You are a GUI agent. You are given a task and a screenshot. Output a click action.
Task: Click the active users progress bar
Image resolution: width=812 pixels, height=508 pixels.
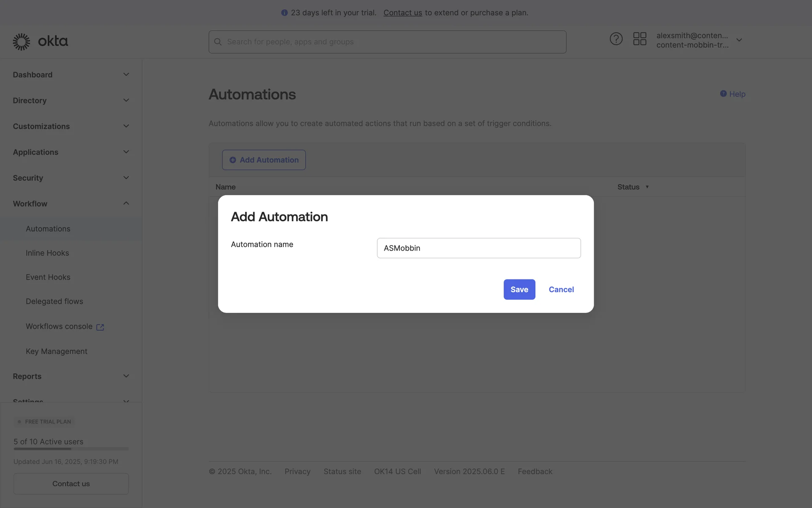(71, 449)
